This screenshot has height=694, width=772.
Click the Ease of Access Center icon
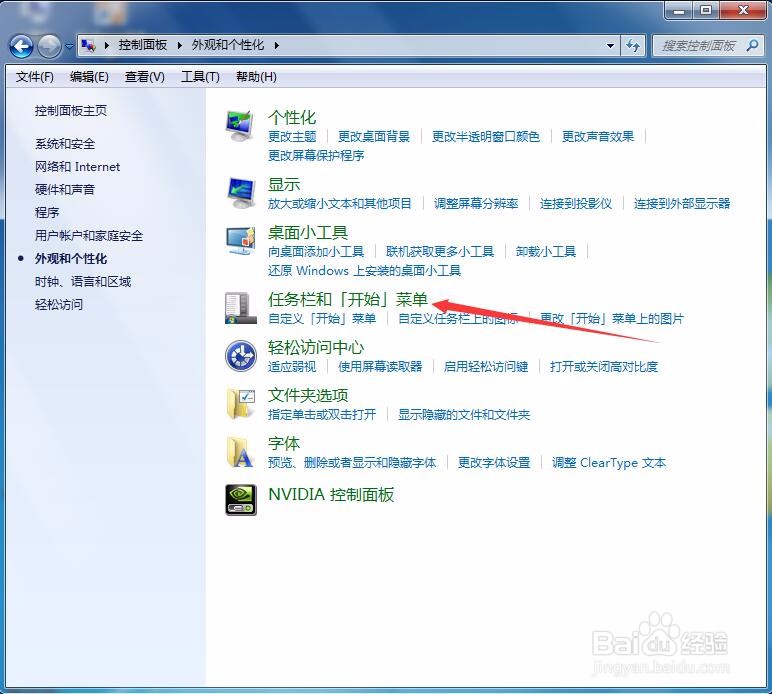point(241,356)
